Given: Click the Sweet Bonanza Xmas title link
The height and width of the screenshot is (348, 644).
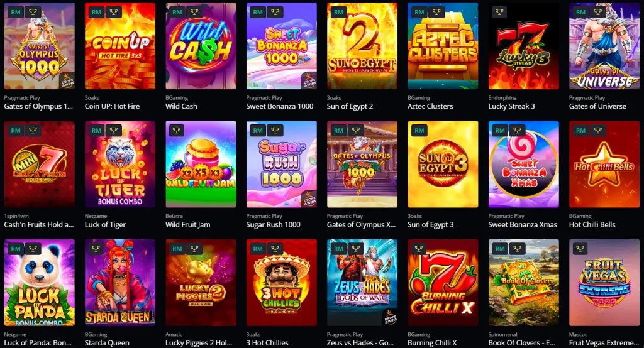Looking at the screenshot, I should click(x=523, y=224).
